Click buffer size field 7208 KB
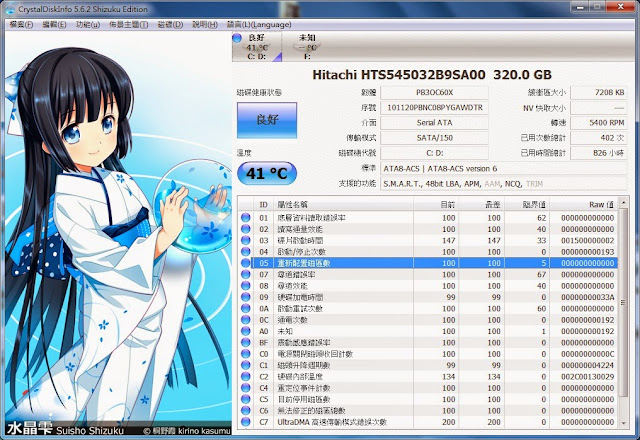The height and width of the screenshot is (440, 640). coord(599,93)
